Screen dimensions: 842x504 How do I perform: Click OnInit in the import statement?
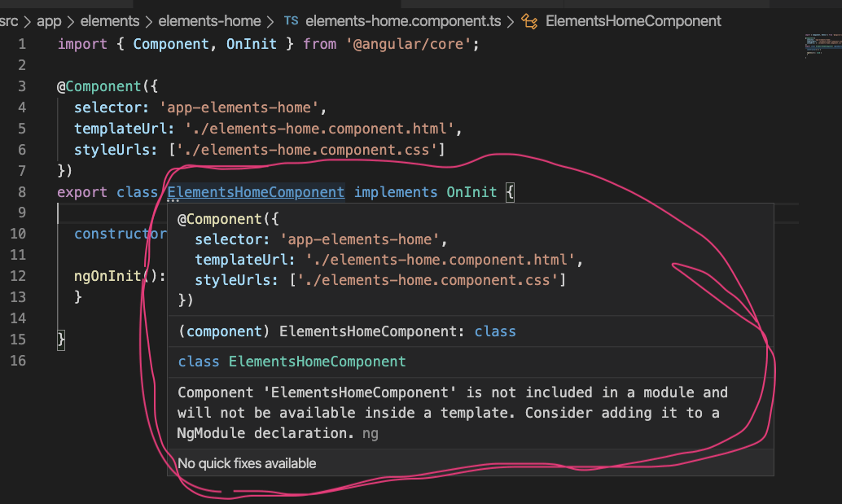251,43
